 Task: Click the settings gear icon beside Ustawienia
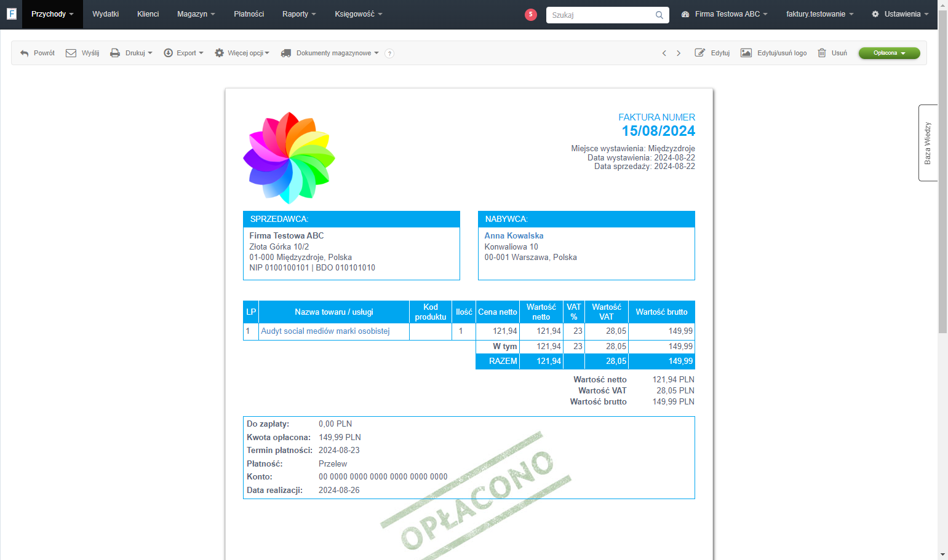pos(875,14)
